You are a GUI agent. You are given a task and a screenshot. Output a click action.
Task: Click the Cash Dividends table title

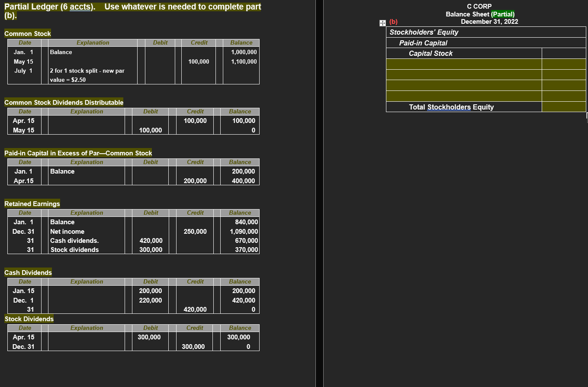pos(28,272)
